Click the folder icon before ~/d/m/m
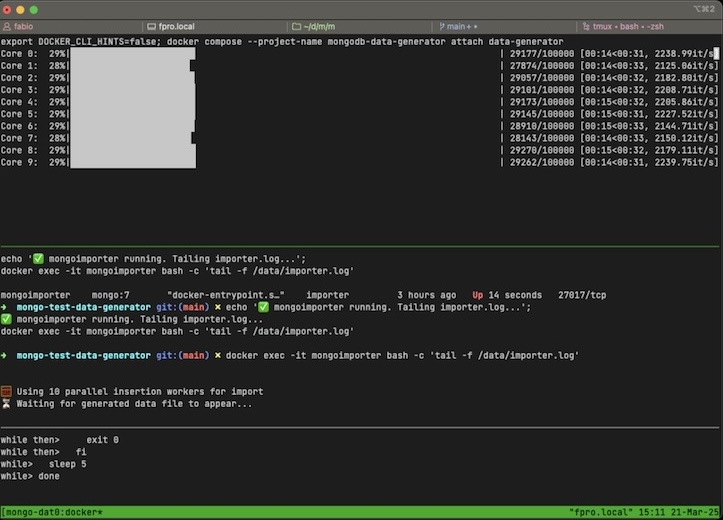 296,27
